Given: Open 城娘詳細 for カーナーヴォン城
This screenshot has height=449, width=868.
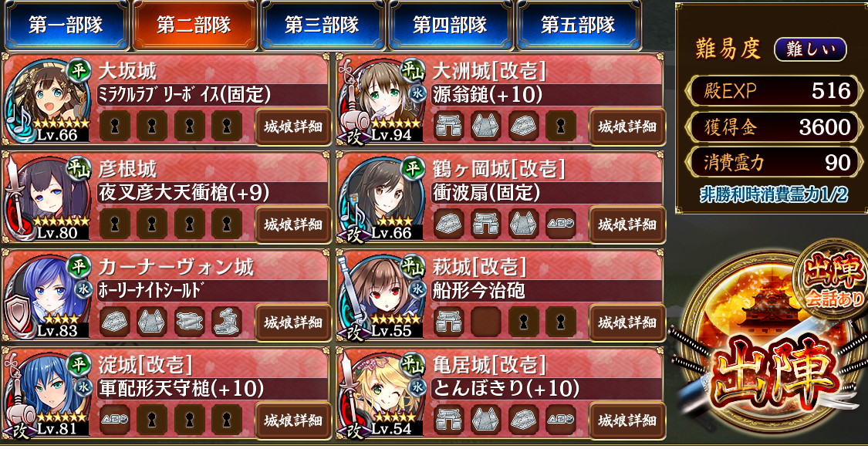Looking at the screenshot, I should click(293, 322).
